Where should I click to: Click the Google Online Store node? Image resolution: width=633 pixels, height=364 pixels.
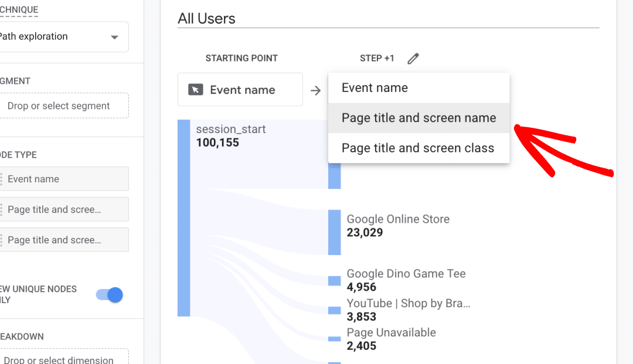coord(398,219)
